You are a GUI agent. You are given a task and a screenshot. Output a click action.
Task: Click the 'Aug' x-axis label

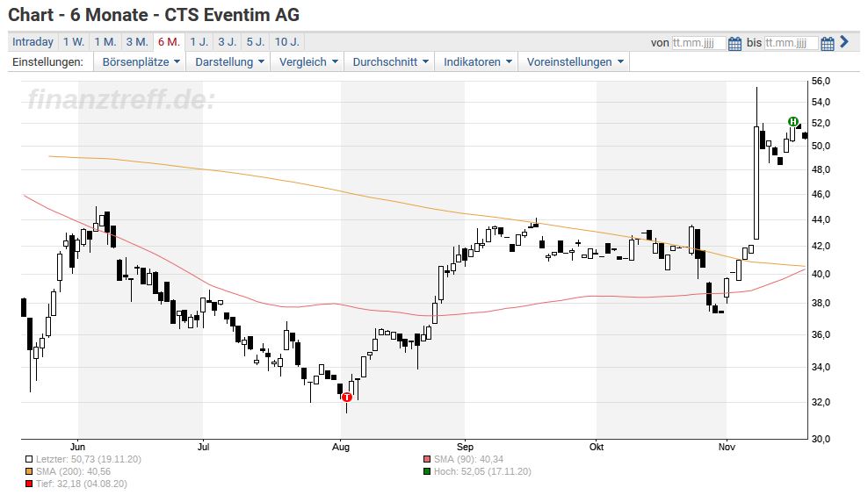(x=341, y=447)
